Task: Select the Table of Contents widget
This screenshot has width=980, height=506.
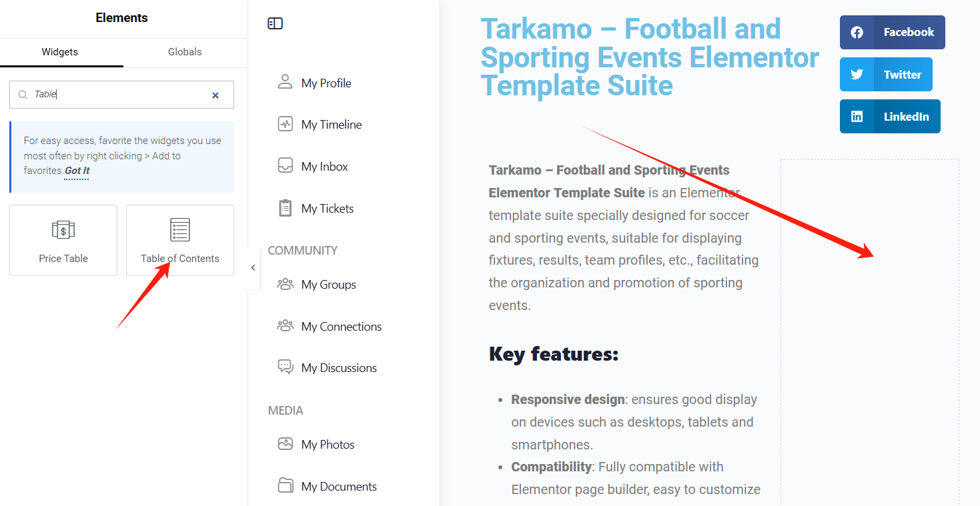Action: (179, 240)
